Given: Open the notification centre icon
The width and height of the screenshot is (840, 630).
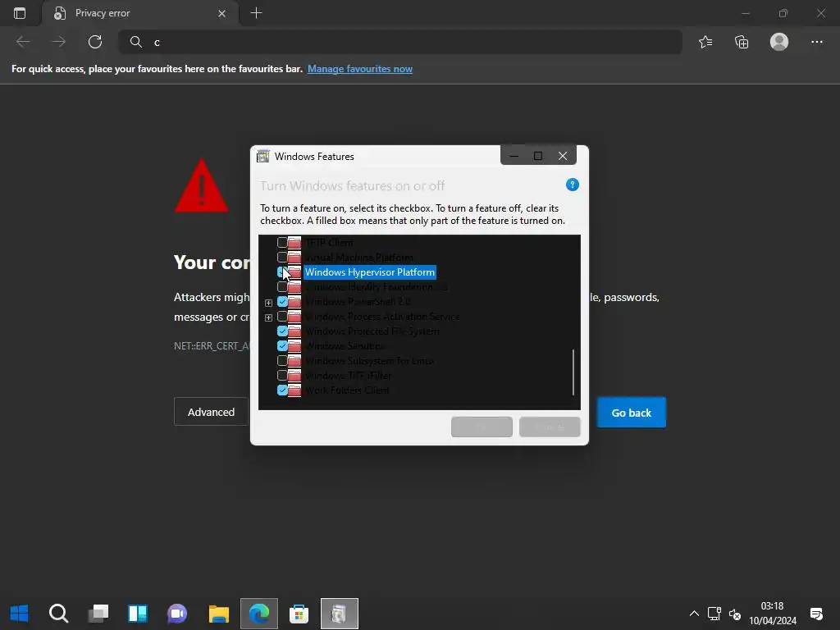Looking at the screenshot, I should tap(816, 614).
